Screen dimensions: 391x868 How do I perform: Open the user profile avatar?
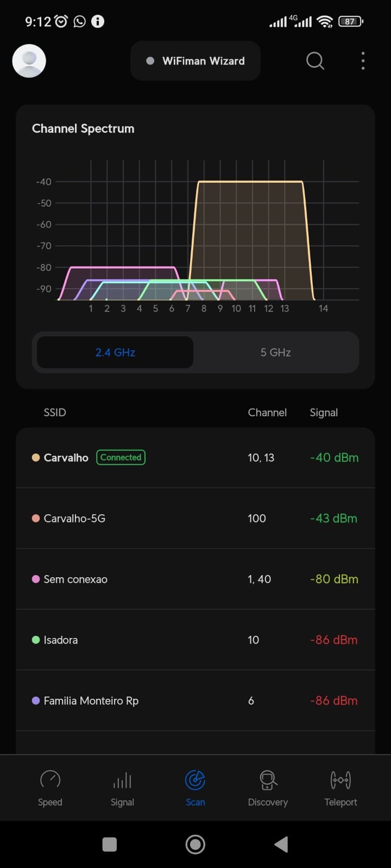tap(29, 61)
